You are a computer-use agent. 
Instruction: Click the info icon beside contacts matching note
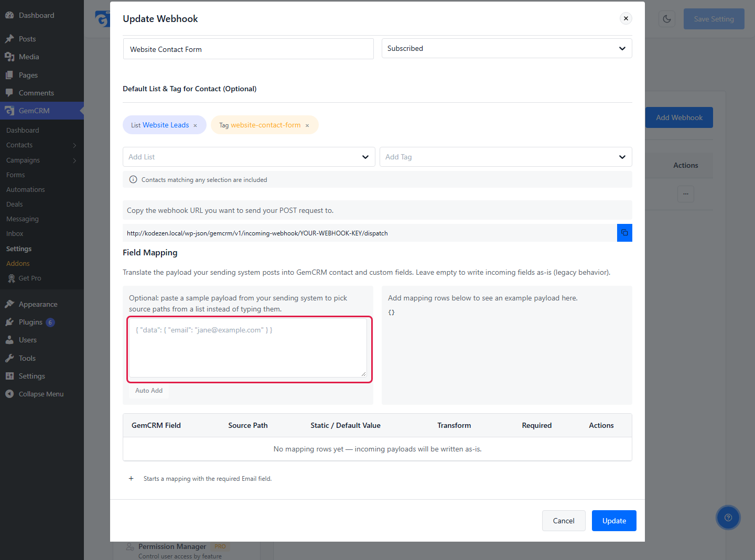133,179
